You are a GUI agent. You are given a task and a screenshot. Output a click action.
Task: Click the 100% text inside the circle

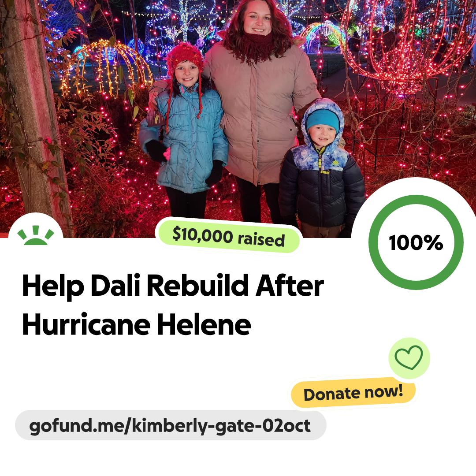(416, 242)
